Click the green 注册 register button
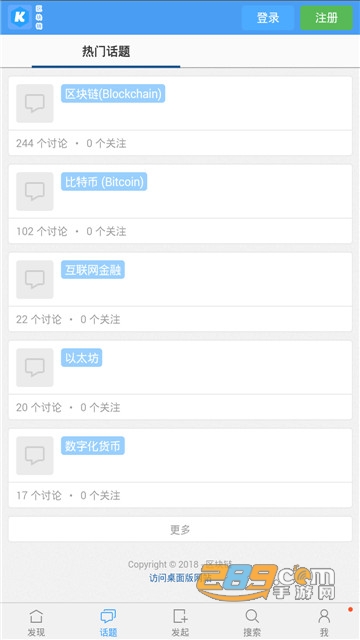The height and width of the screenshot is (640, 360). (x=326, y=18)
